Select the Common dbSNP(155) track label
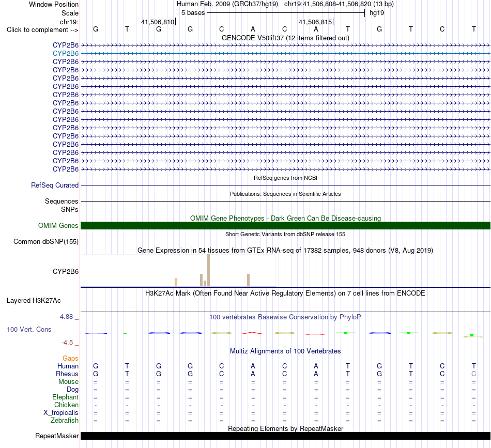This screenshot has height=448, width=491. click(45, 241)
